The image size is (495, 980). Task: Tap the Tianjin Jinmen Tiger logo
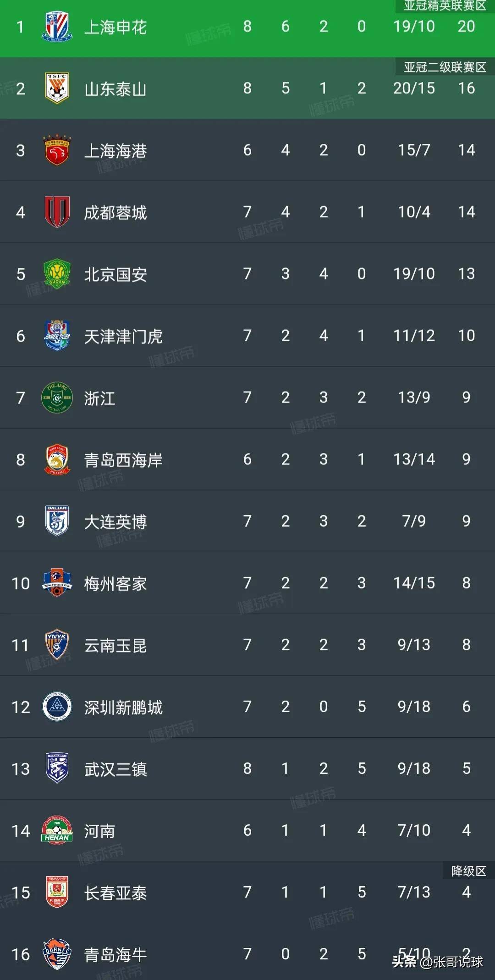(57, 336)
